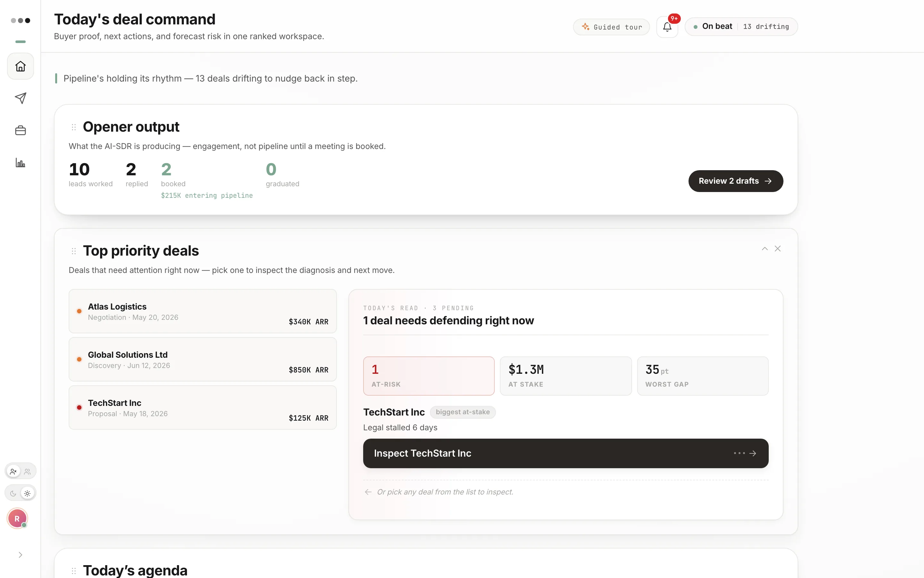Click the 'TODAY'S READ · 3 PENDING' label

(418, 308)
